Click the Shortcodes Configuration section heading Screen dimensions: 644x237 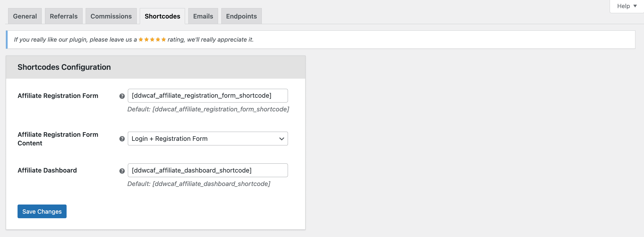click(x=64, y=67)
